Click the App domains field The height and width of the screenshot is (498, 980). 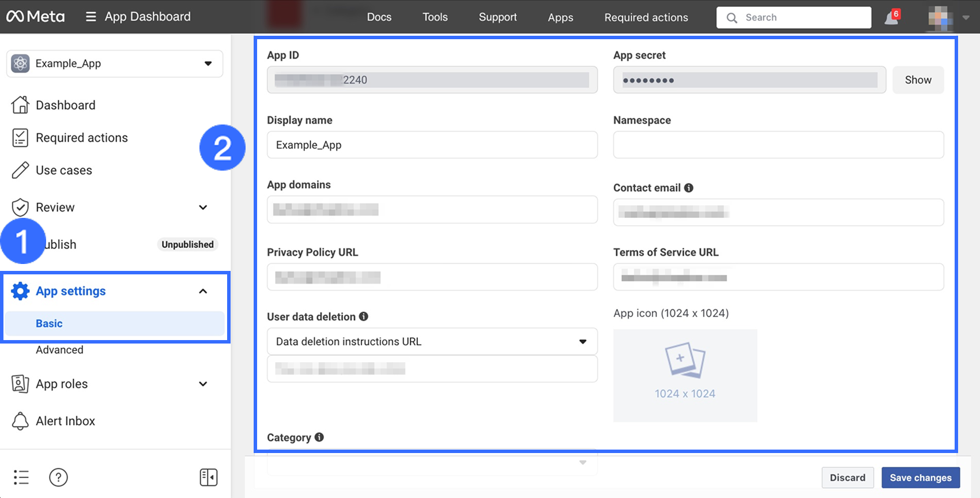pos(432,209)
